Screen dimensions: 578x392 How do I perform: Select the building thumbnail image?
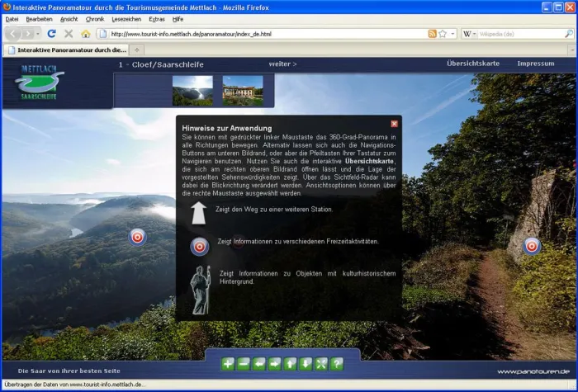point(243,90)
